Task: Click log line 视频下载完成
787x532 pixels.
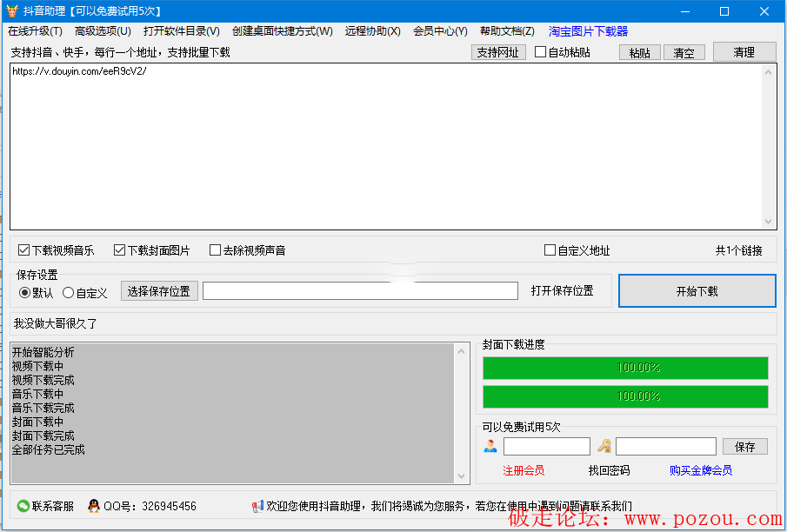Action: click(x=43, y=380)
